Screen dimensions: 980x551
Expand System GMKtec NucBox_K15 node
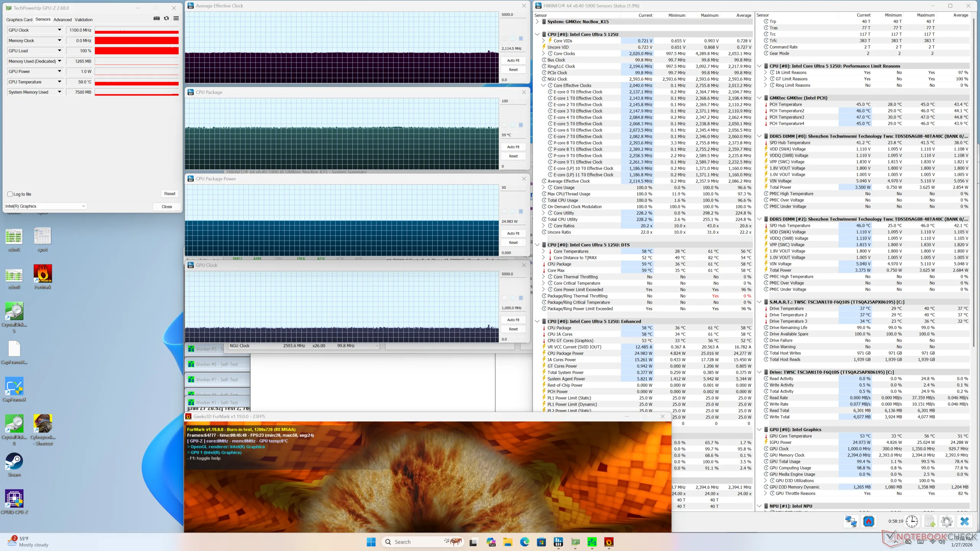pyautogui.click(x=537, y=22)
